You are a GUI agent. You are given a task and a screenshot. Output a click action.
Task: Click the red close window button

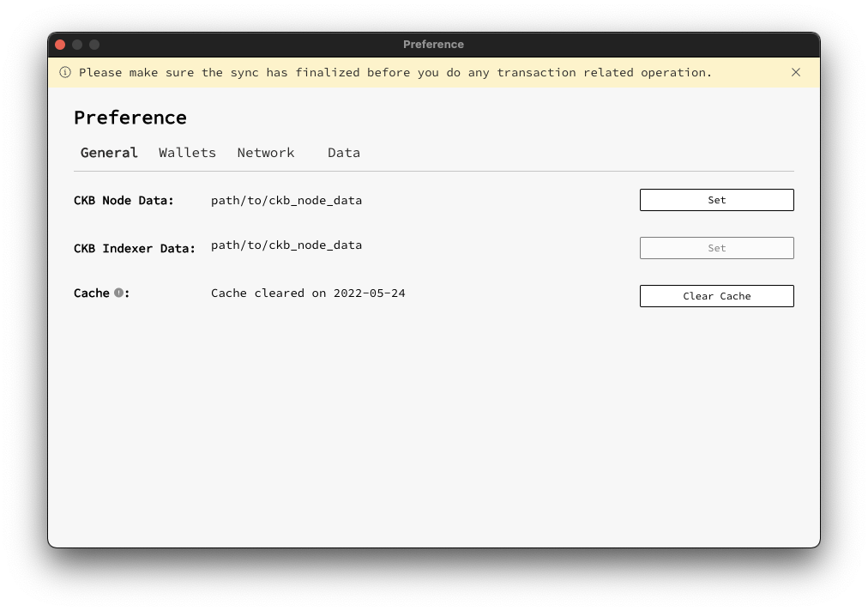click(x=59, y=44)
